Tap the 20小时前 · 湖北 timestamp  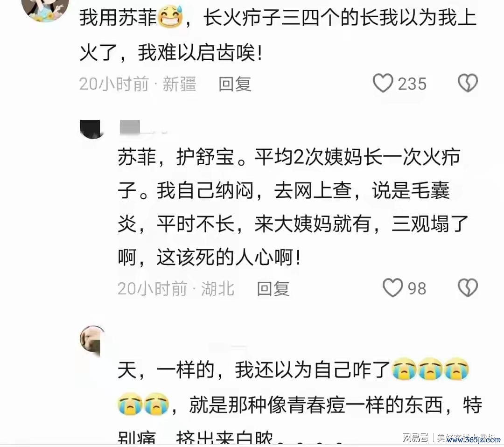(x=176, y=288)
